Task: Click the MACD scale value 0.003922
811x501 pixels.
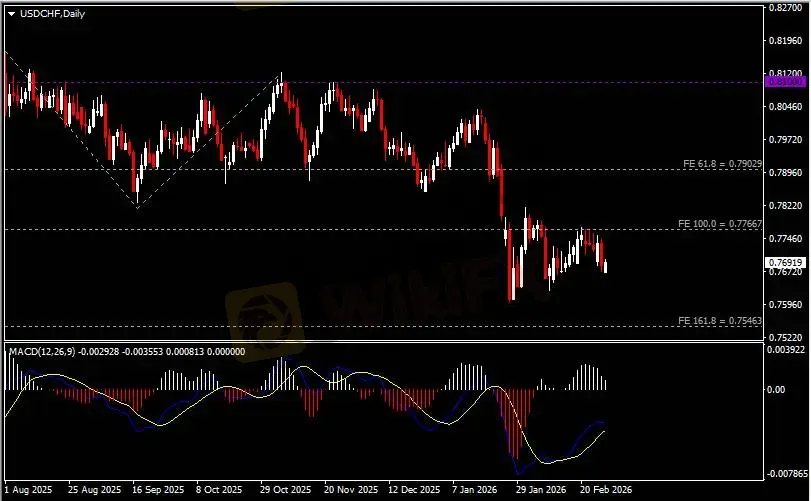Action: click(x=786, y=350)
